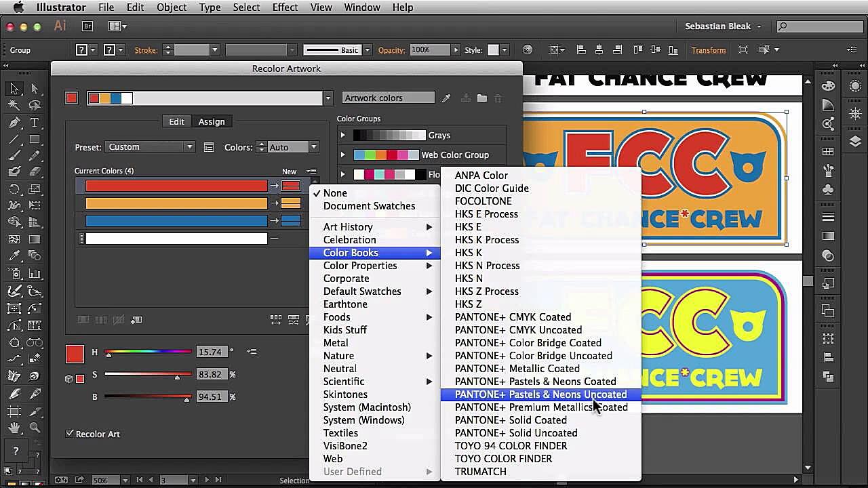Image resolution: width=868 pixels, height=488 pixels.
Task: Click the Bridge 'Br' icon
Action: pyautogui.click(x=87, y=26)
